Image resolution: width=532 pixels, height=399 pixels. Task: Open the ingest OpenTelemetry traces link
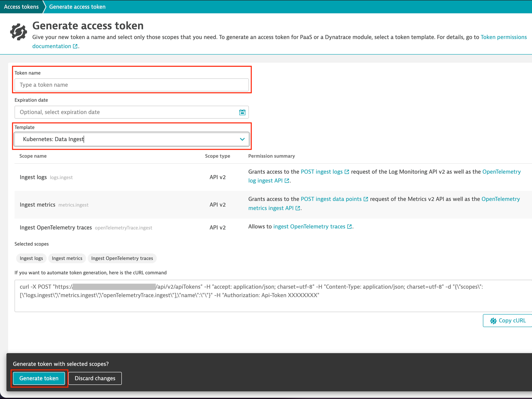point(309,227)
